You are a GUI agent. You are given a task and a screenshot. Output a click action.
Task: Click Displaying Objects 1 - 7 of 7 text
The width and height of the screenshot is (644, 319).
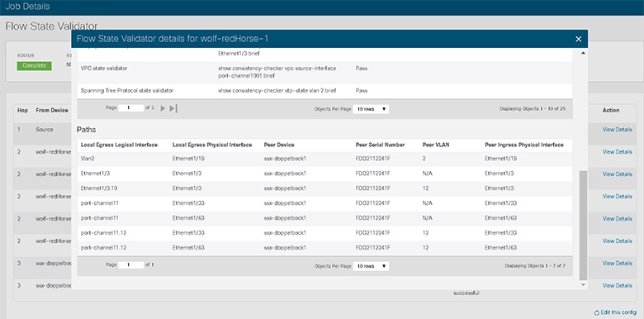(x=535, y=266)
